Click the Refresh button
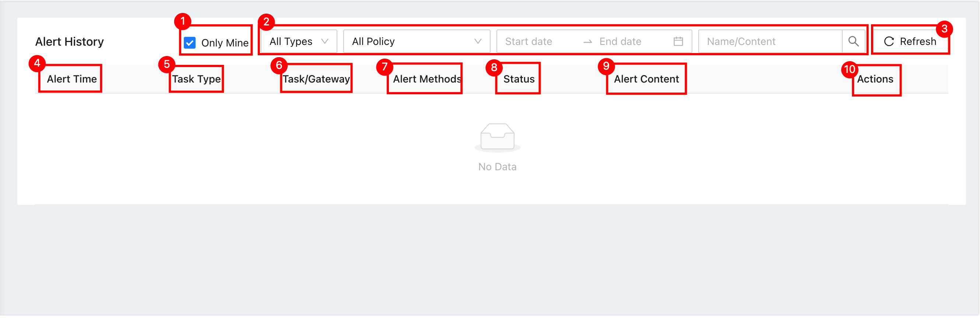This screenshot has height=318, width=980. click(x=910, y=41)
